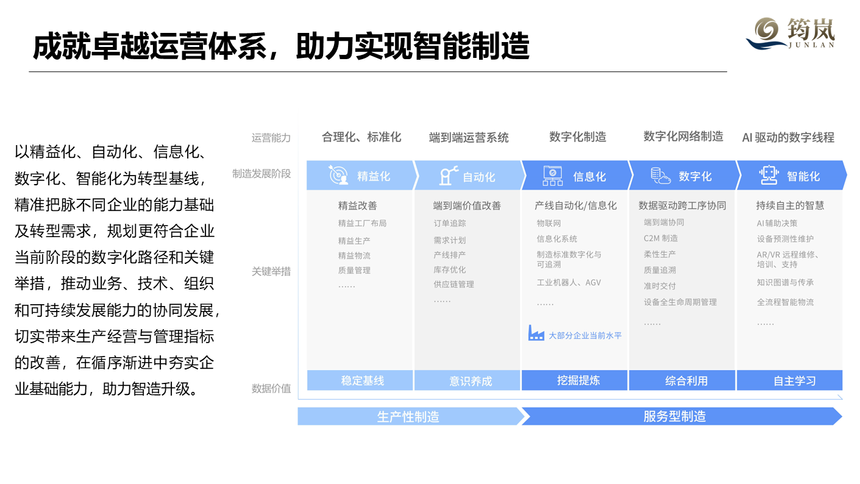Select the 信息化系统 item
Viewport: 860px width, 484px height.
tap(557, 239)
